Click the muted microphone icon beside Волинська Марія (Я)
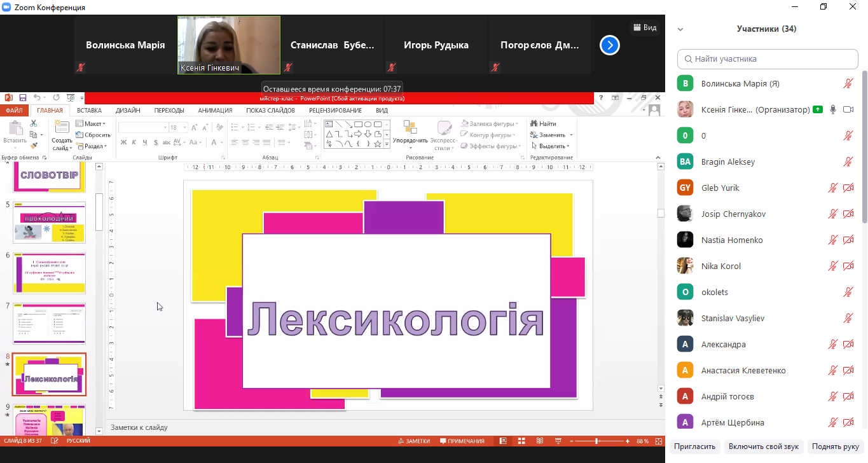Image resolution: width=868 pixels, height=463 pixels. point(848,84)
